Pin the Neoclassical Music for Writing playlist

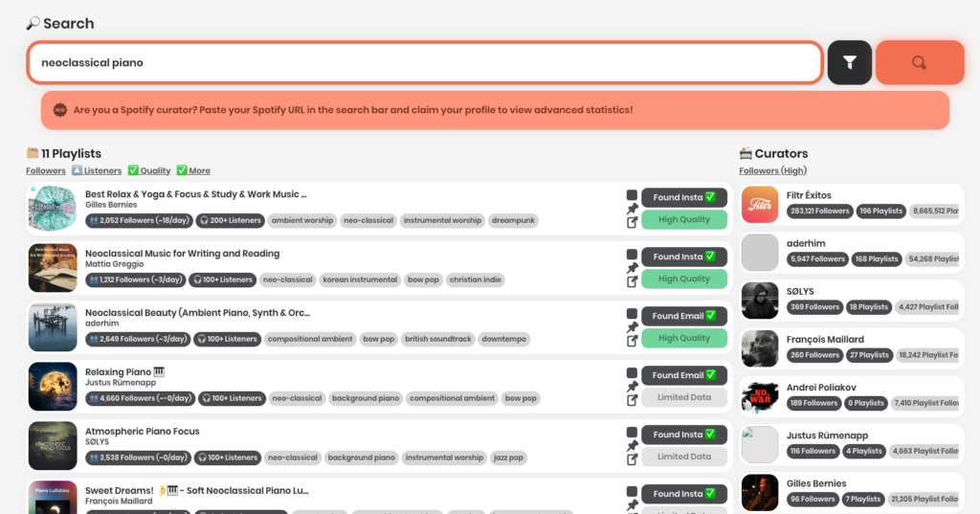633,268
